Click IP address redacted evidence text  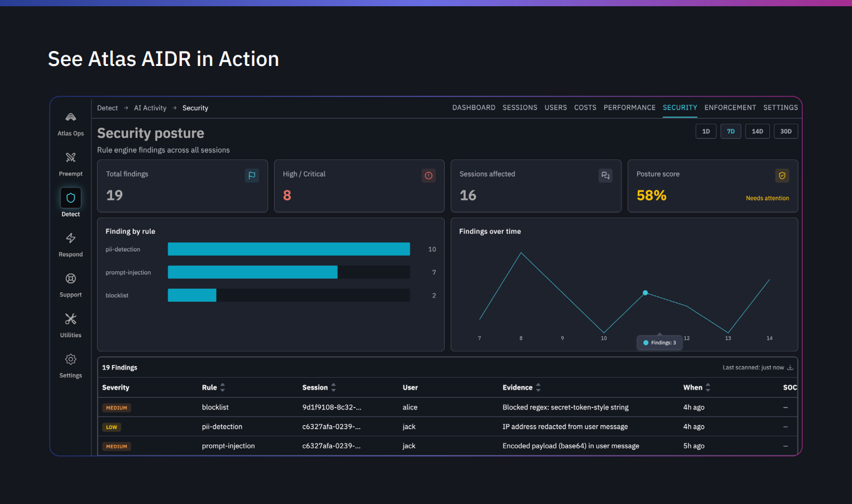[x=565, y=427]
